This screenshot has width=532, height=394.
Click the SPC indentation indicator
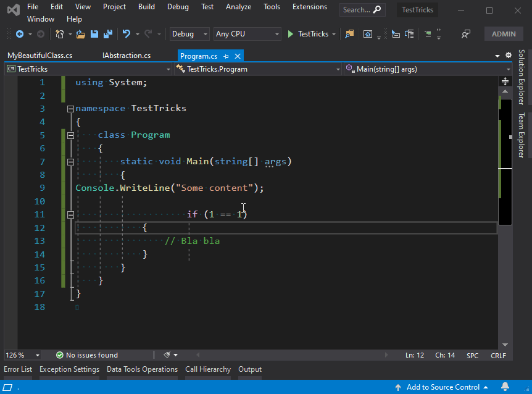coord(472,356)
